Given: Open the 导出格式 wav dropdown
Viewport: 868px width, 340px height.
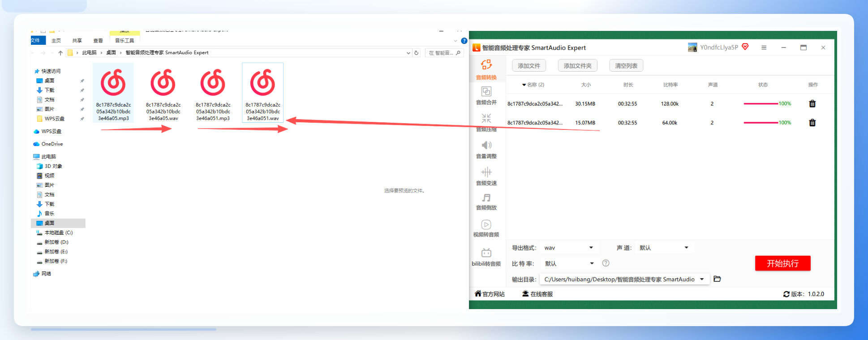Looking at the screenshot, I should pos(568,248).
